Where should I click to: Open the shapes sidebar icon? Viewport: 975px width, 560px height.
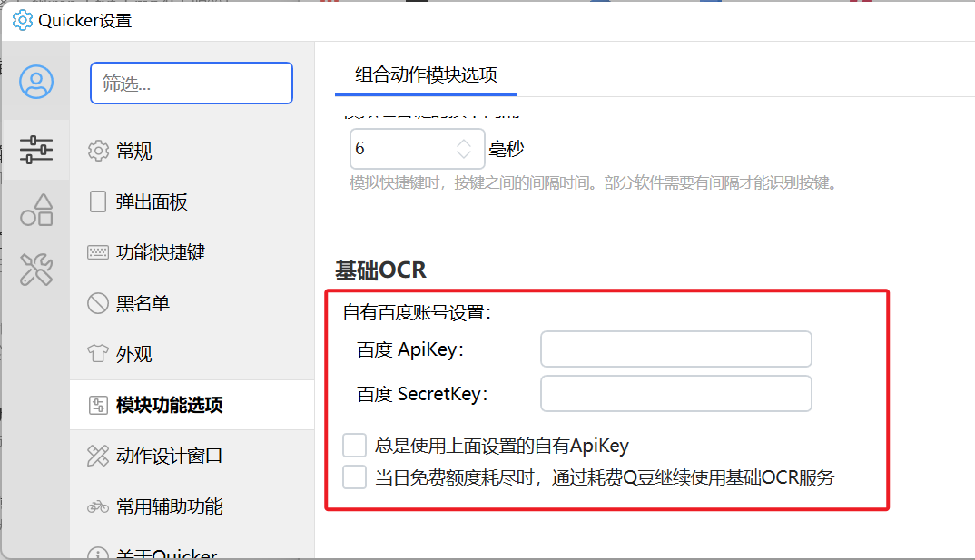[x=36, y=210]
